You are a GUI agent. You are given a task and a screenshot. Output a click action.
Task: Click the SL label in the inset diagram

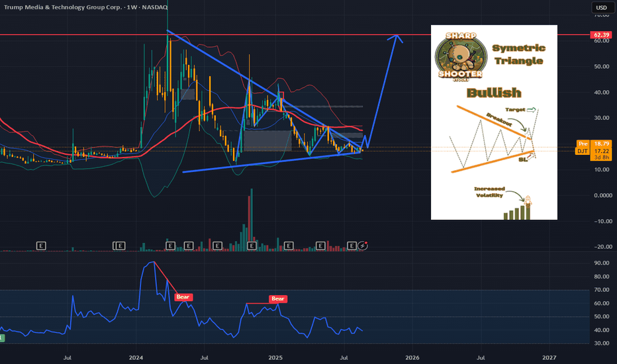pyautogui.click(x=523, y=159)
